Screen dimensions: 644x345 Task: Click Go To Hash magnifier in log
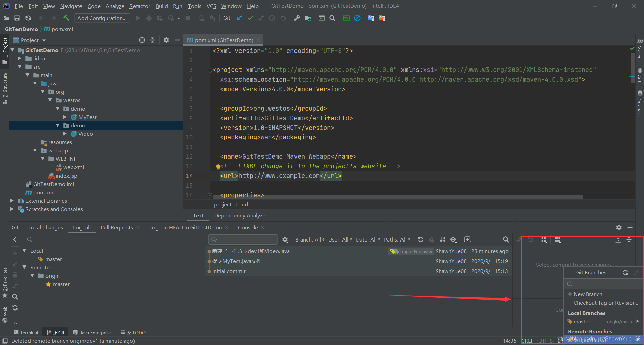[x=506, y=239]
